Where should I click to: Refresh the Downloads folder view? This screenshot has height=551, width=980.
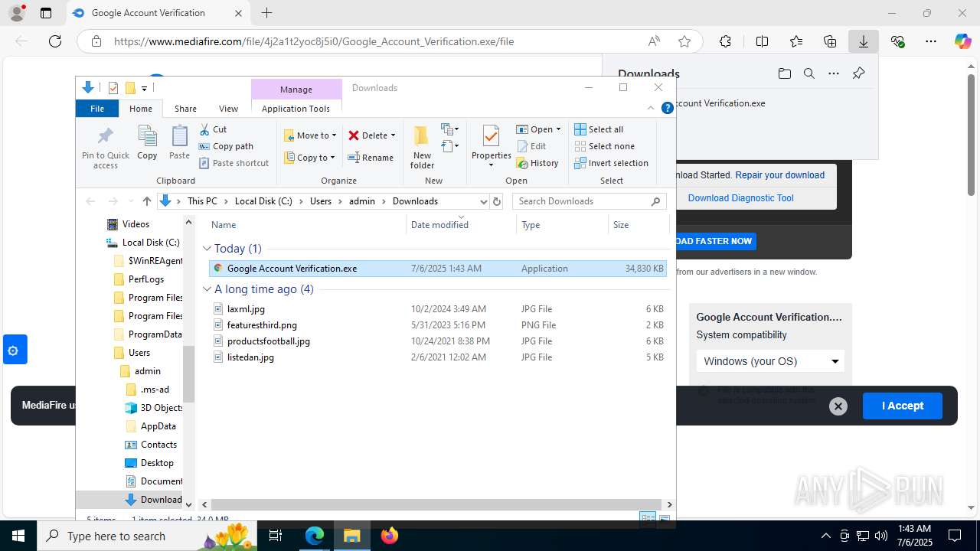[497, 201]
